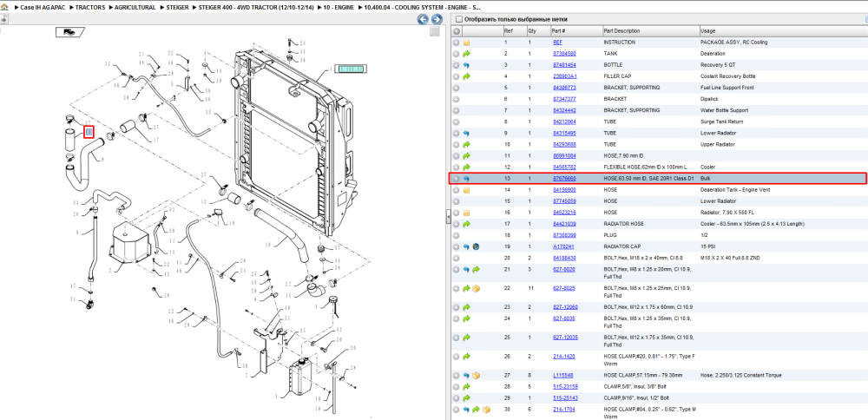Click 'PACKAGE ASSY, RC Cooling' usage text

click(x=733, y=43)
